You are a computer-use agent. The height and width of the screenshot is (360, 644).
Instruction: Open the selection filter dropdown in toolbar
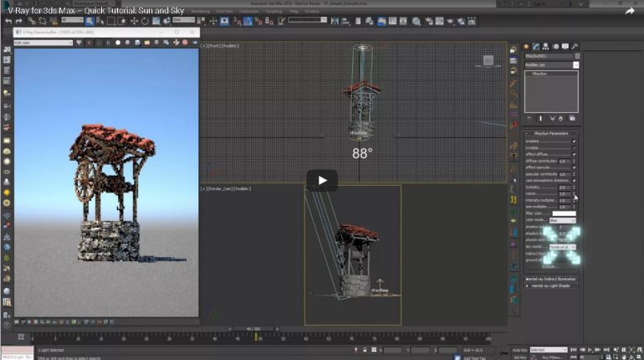pos(72,20)
